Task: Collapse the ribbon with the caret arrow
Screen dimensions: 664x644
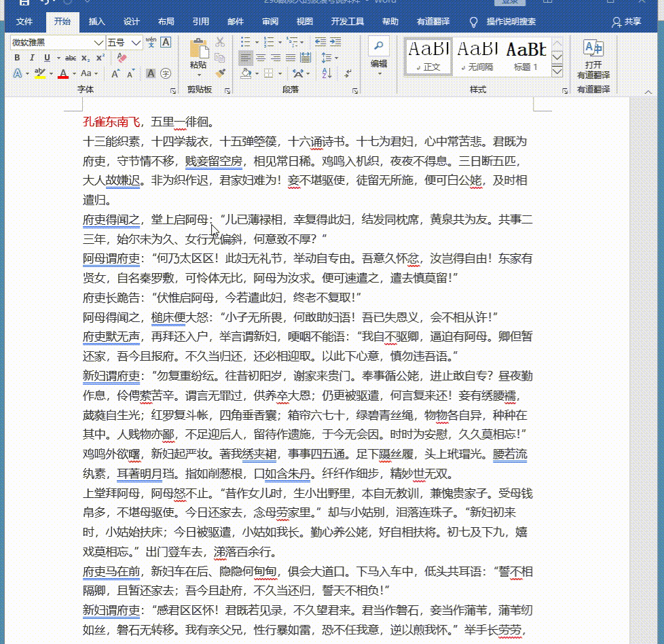Action: (x=648, y=92)
